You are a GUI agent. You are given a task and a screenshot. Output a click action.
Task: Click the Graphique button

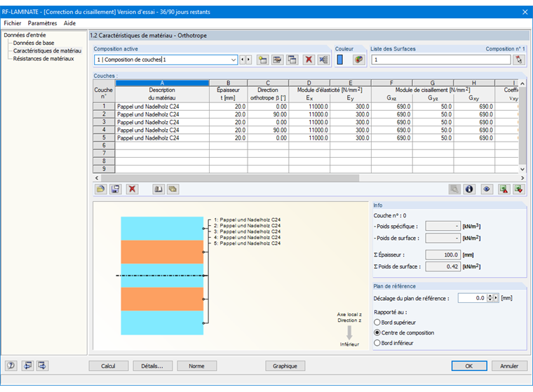pos(285,365)
